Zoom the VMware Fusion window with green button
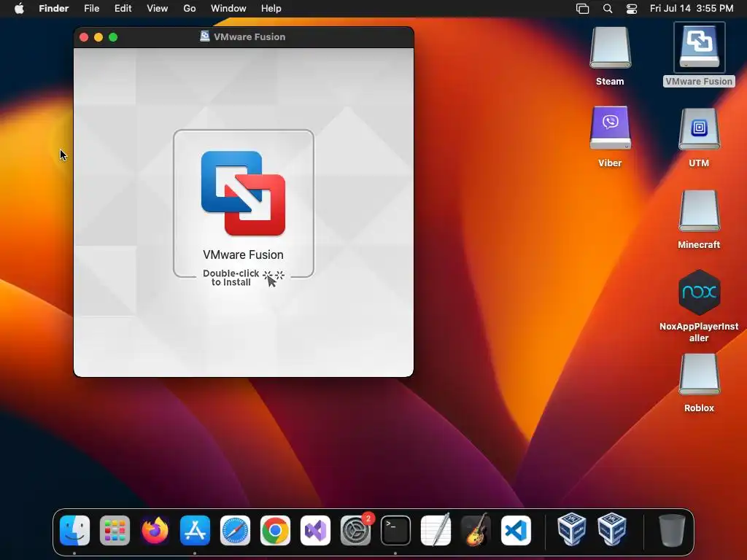 point(113,37)
